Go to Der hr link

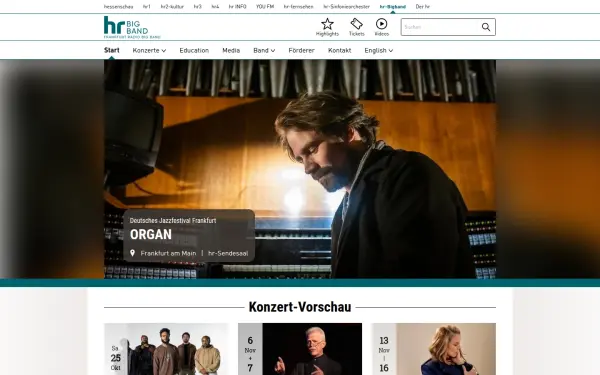[x=423, y=7]
